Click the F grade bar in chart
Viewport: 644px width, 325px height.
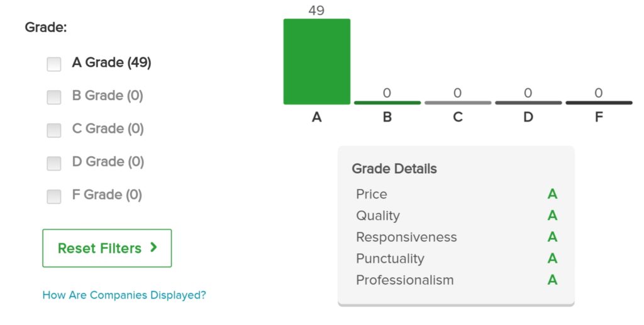click(x=599, y=103)
